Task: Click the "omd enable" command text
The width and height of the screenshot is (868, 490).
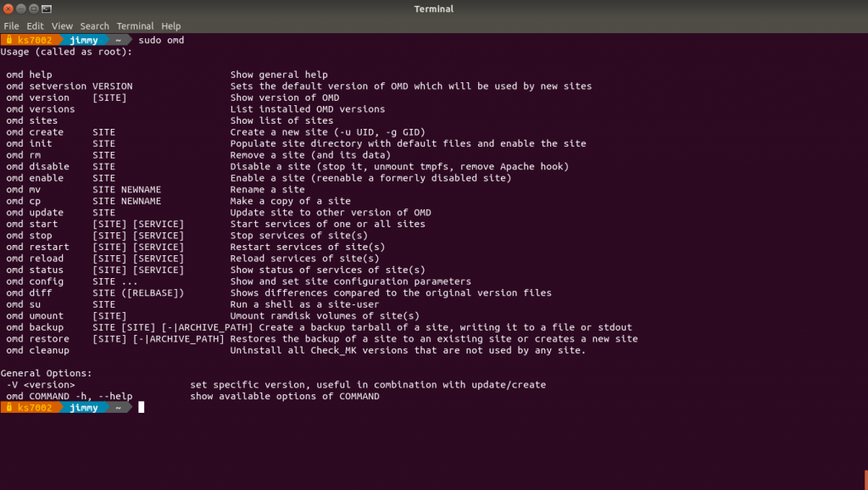Action: click(x=35, y=178)
